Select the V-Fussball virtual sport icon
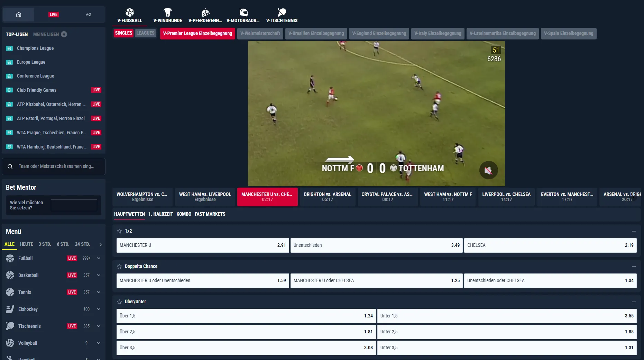 (x=130, y=13)
